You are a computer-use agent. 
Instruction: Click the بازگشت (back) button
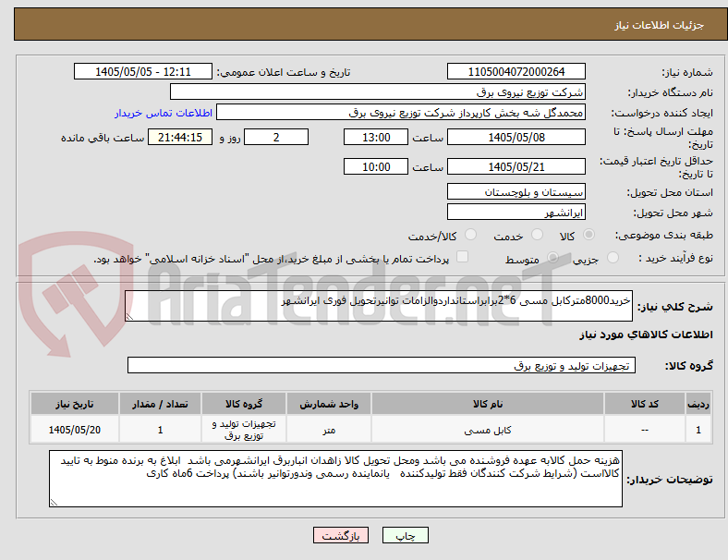coord(341,535)
